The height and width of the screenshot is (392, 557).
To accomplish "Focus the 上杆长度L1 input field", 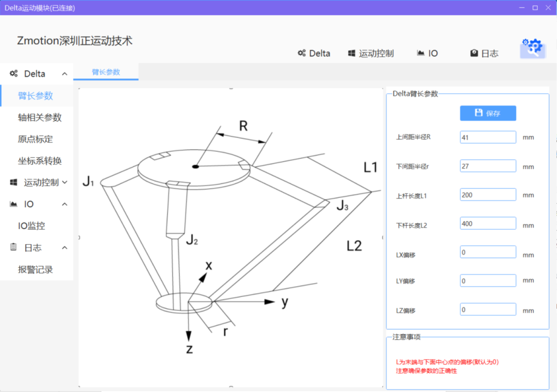I will click(488, 195).
